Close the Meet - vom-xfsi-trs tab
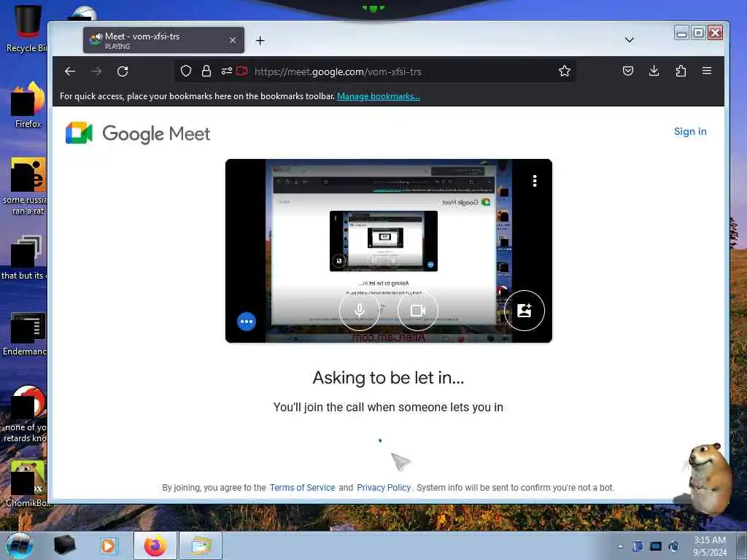Image resolution: width=747 pixels, height=560 pixels. (233, 41)
